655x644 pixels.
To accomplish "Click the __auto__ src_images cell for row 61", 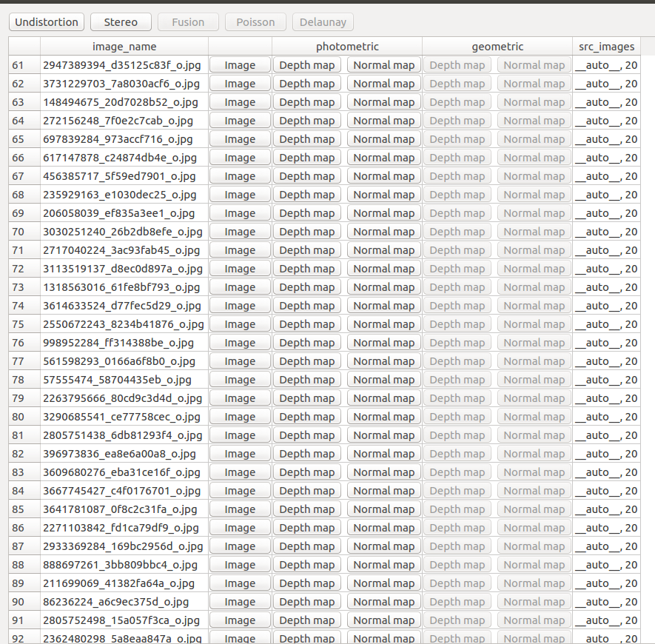I will [x=605, y=64].
